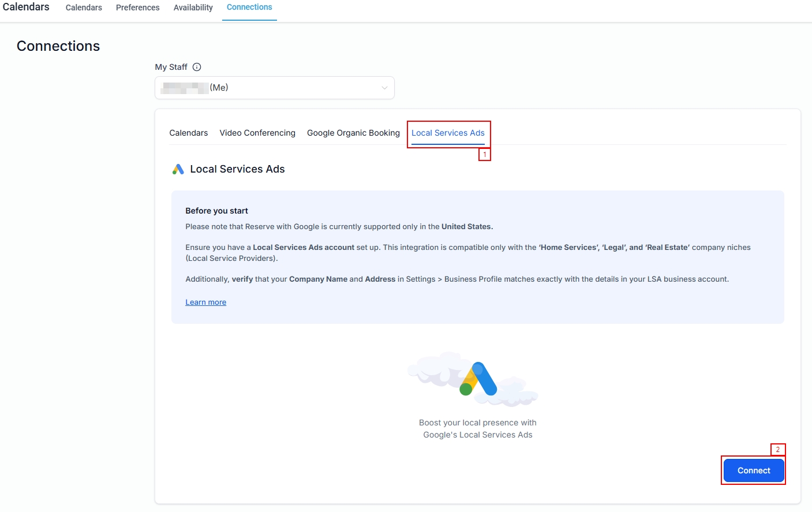Click the Before you start notice heading
The width and height of the screenshot is (812, 512).
coord(216,211)
